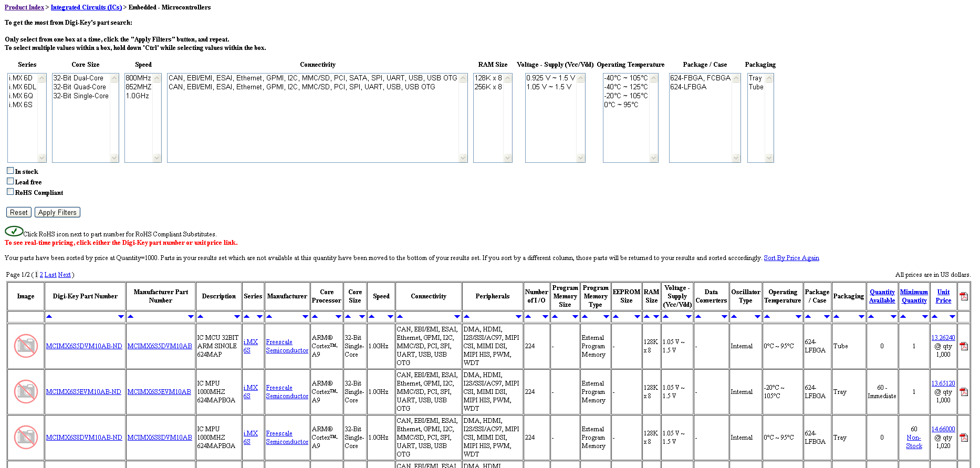Open the PDF datasheet for MCIMX6S5EVM10AB

click(964, 392)
